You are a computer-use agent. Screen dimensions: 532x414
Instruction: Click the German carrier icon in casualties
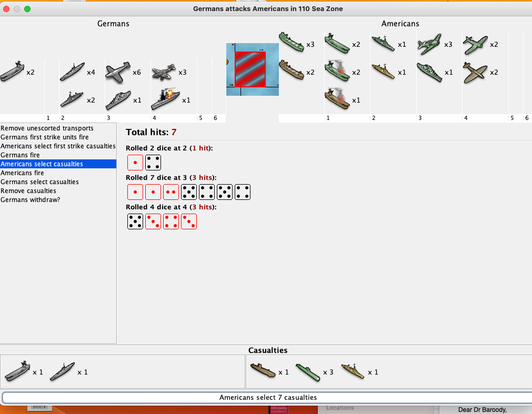[17, 372]
